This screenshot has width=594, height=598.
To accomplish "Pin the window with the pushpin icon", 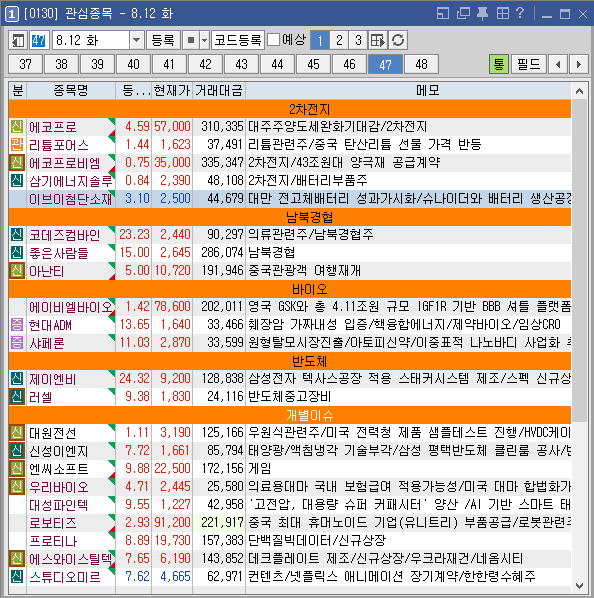I will 483,14.
